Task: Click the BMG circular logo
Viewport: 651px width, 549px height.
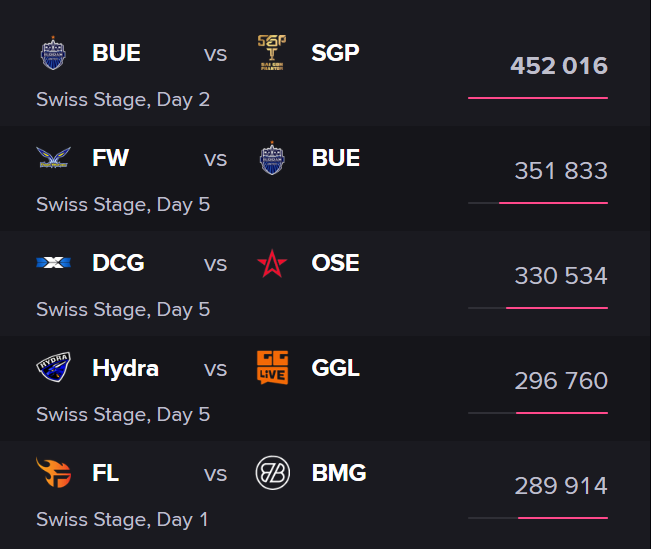Action: pos(272,473)
